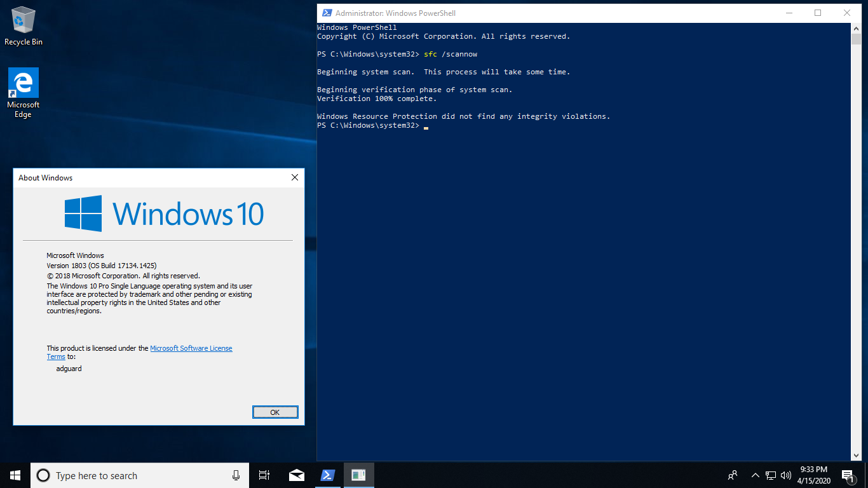
Task: Open the volume speaker tray icon
Action: 786,475
